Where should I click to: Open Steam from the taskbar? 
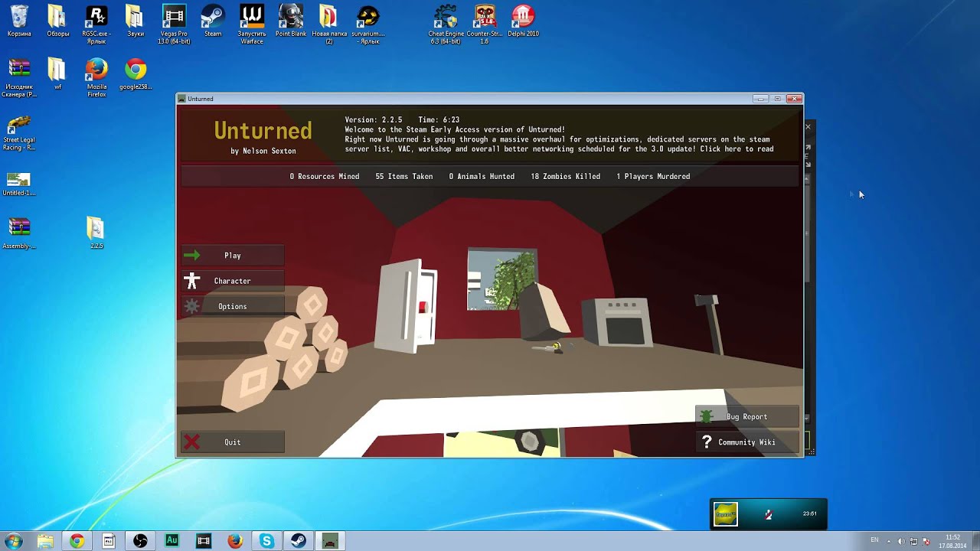click(x=298, y=541)
